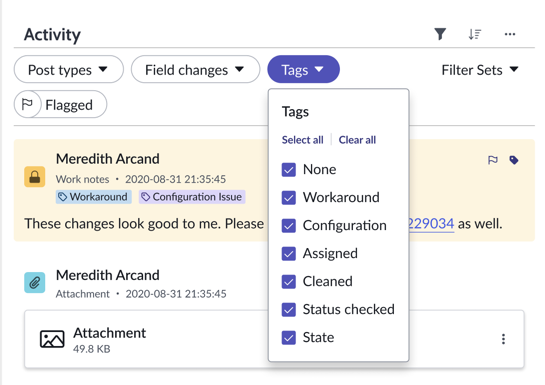The width and height of the screenshot is (545, 385).
Task: Click the tag icon on Meredith's work note
Action: pos(514,160)
